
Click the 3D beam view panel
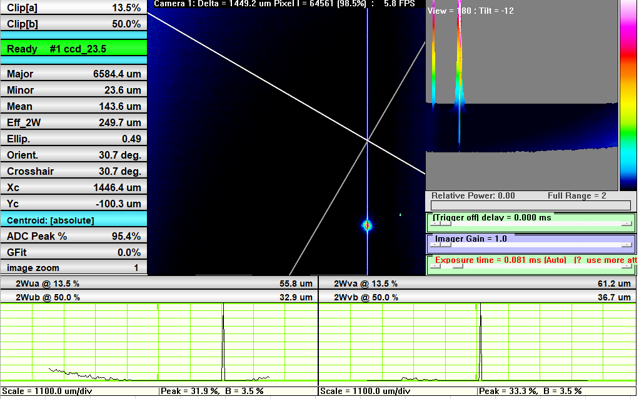coord(522,95)
